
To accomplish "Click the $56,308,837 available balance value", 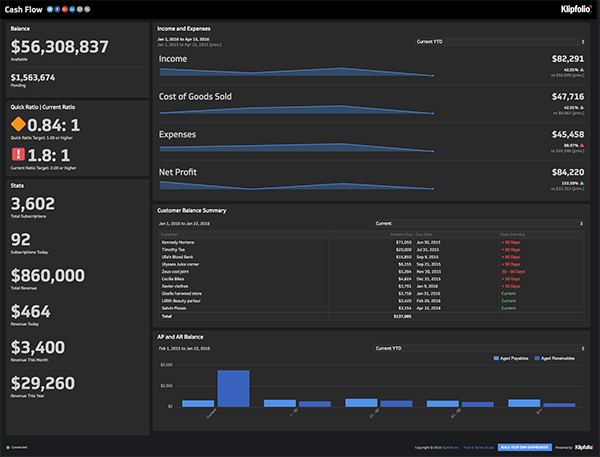I will pos(60,47).
